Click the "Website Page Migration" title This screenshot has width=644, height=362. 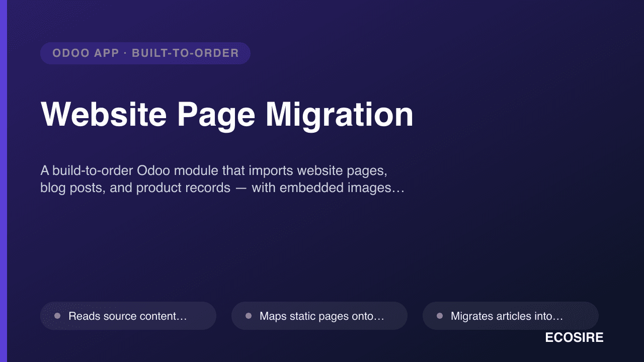227,115
